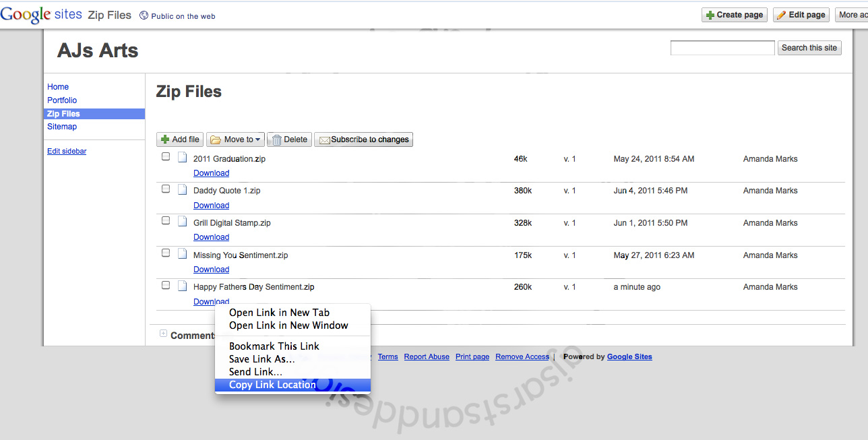Click the file icon beside Daddy Quote 1.zip

point(182,189)
